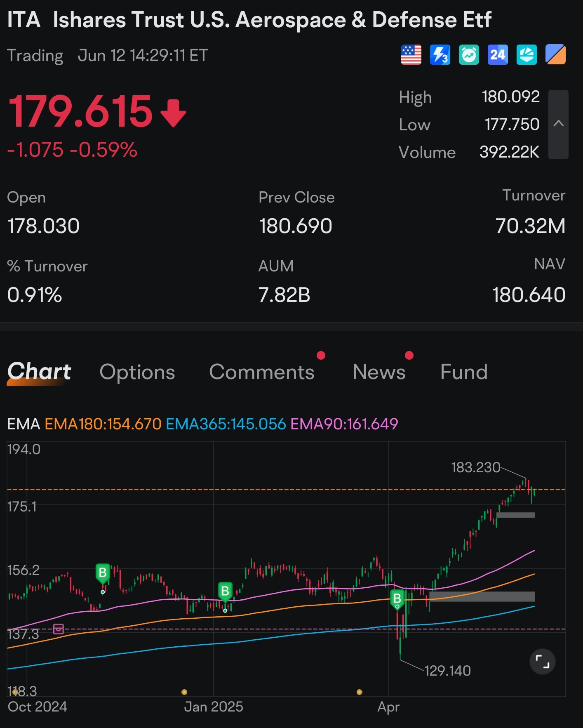The width and height of the screenshot is (583, 728).
Task: Tap the EMA365:145.056 value
Action: pyautogui.click(x=226, y=424)
